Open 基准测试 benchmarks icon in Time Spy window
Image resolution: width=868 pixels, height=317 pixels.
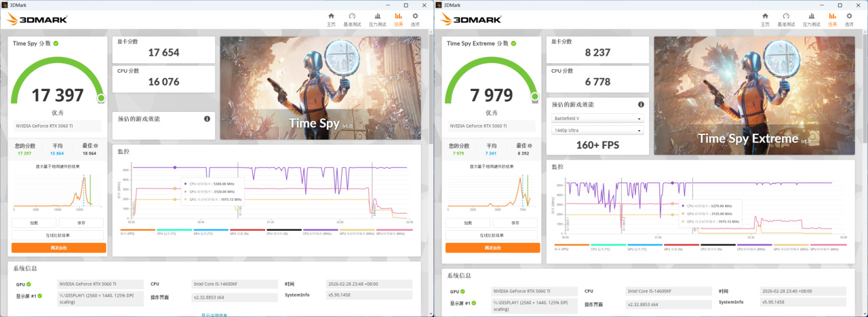pos(352,19)
